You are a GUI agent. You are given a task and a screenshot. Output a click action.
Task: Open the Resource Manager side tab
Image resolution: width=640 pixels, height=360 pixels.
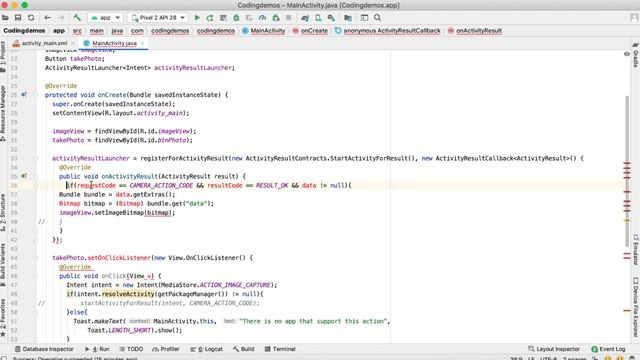3,113
